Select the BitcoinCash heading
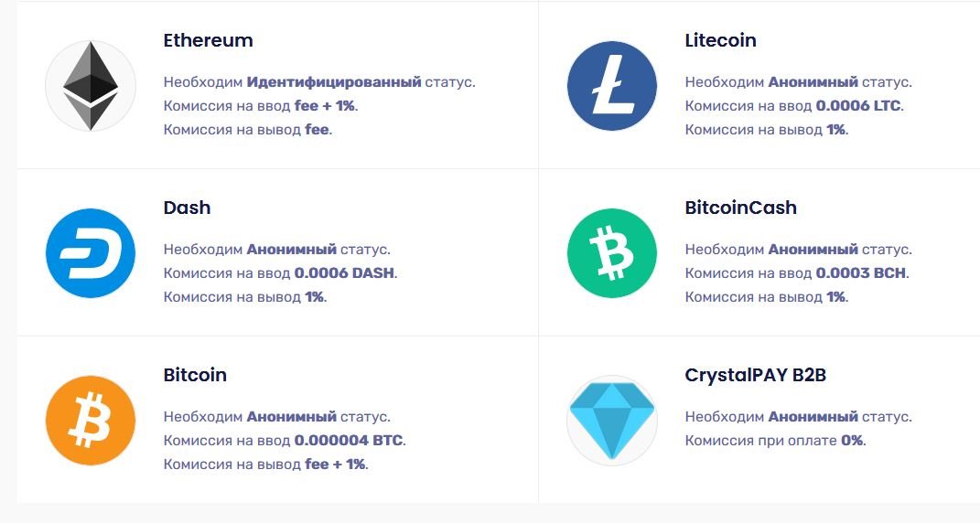Image resolution: width=980 pixels, height=523 pixels. click(x=740, y=208)
